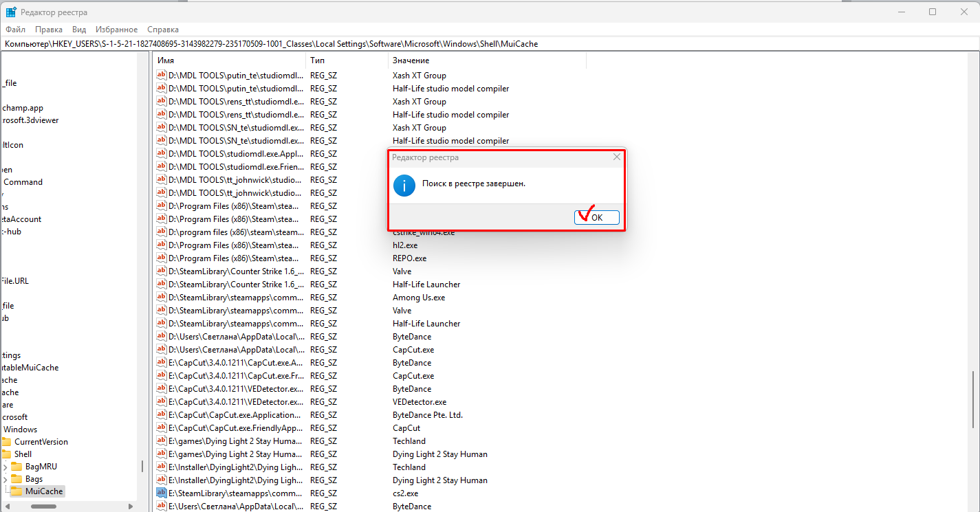The height and width of the screenshot is (512, 980).
Task: Select the champ.app key in tree
Action: tap(21, 108)
